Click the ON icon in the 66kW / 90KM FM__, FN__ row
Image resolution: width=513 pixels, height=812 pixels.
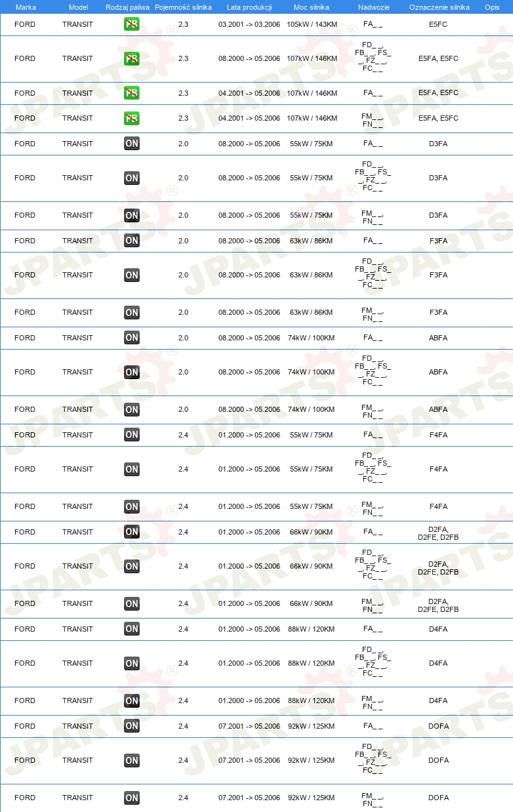click(132, 603)
